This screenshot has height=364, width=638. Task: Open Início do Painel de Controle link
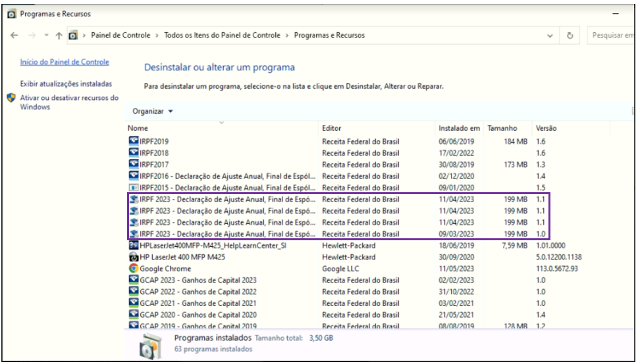[x=65, y=62]
